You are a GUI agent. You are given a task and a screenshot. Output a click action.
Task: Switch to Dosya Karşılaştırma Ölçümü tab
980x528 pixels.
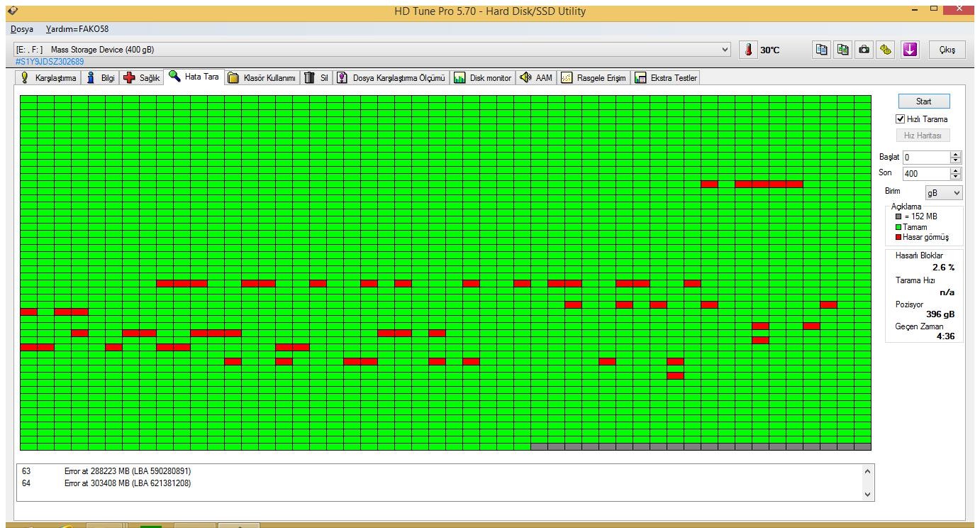tap(391, 78)
